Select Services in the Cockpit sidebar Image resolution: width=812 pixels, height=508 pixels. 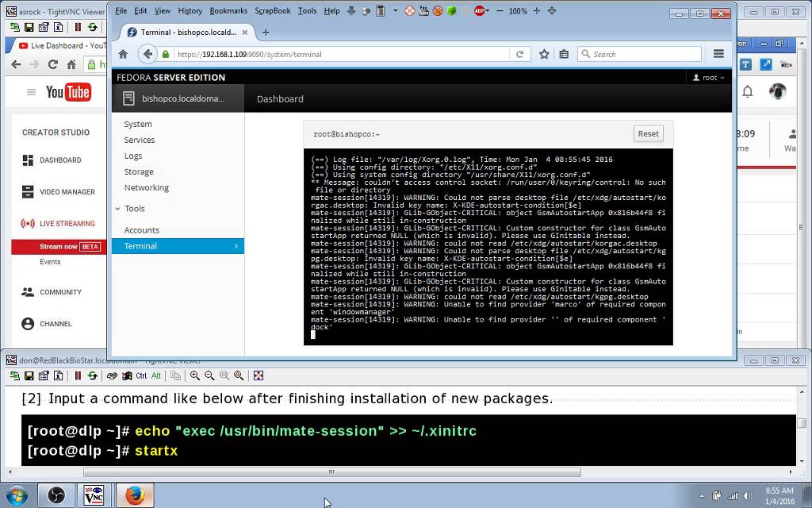139,140
